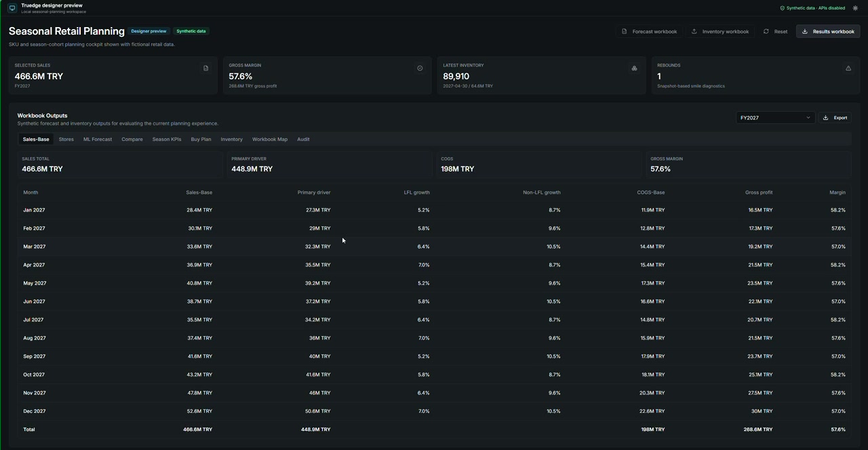Reset the planning workspace
Image resolution: width=868 pixels, height=450 pixels.
pos(775,31)
